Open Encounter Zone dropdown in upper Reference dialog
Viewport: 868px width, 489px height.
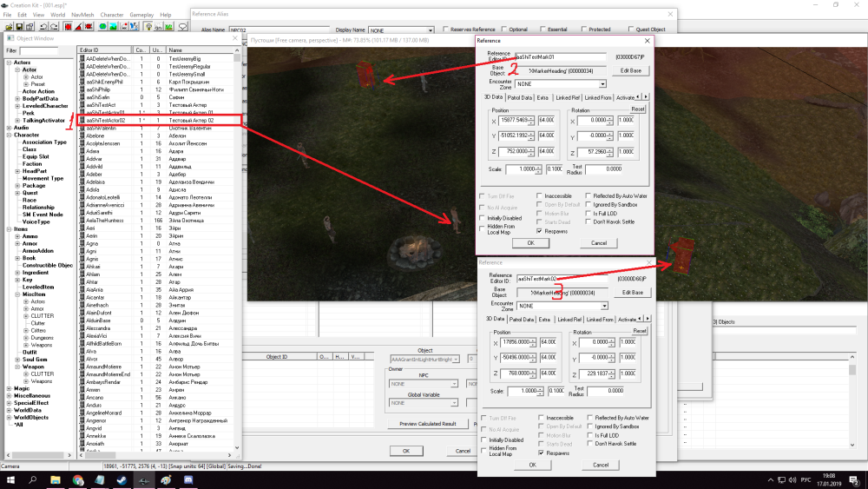pos(602,84)
